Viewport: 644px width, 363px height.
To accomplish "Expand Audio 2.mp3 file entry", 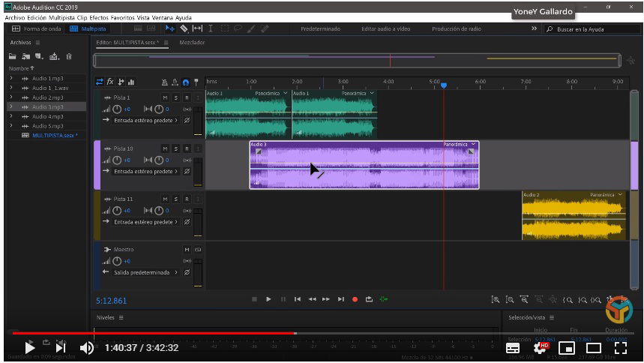I will click(11, 97).
